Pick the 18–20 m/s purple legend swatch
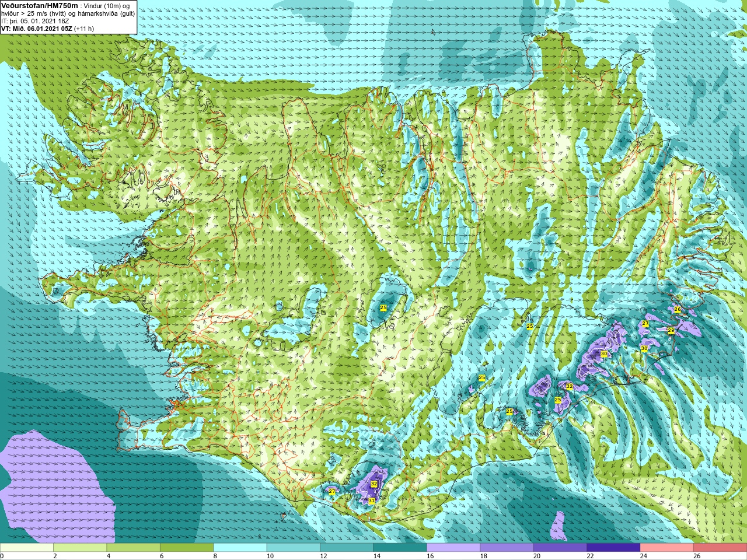Screen dimensions: 747x560 [507, 548]
